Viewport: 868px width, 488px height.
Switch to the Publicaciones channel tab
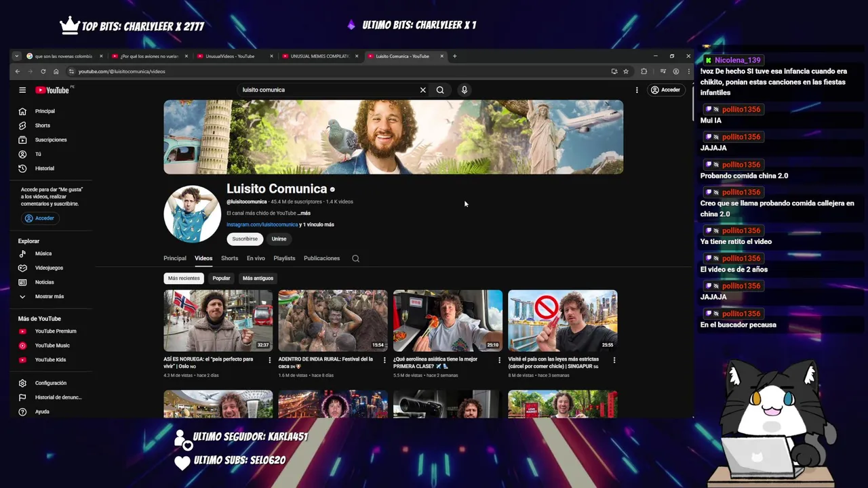[x=321, y=258]
